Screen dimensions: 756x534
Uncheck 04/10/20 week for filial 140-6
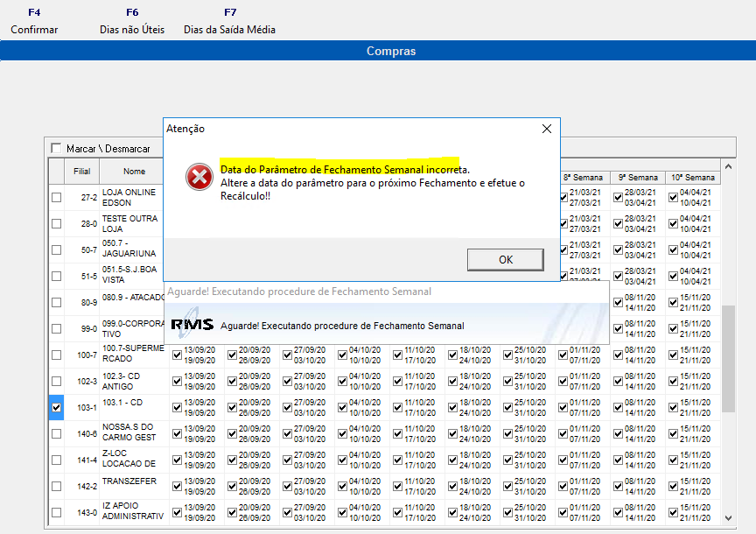[342, 433]
